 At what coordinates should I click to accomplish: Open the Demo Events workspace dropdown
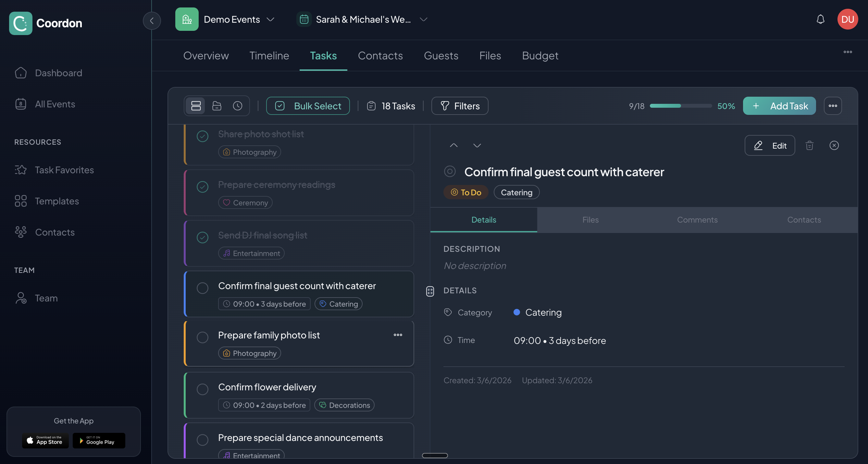(271, 19)
